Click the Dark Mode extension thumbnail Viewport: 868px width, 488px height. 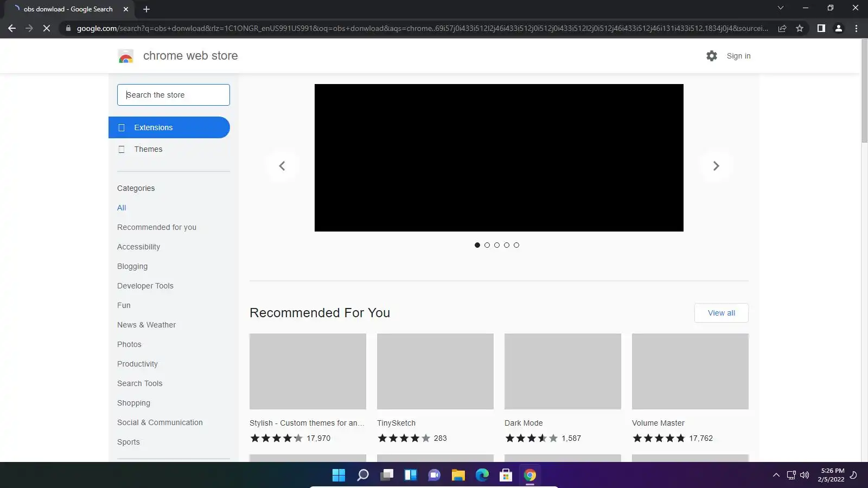(563, 371)
